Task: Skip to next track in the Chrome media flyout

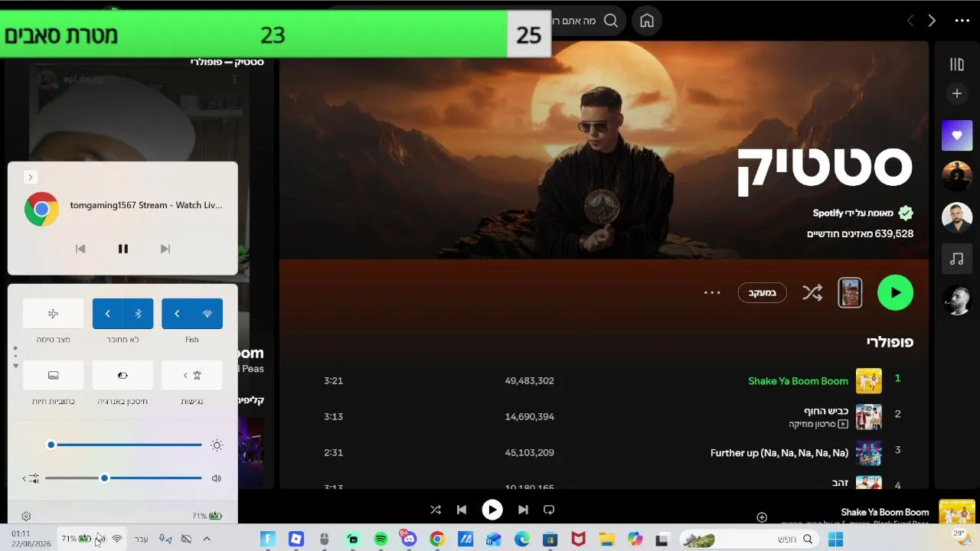Action: pos(165,249)
